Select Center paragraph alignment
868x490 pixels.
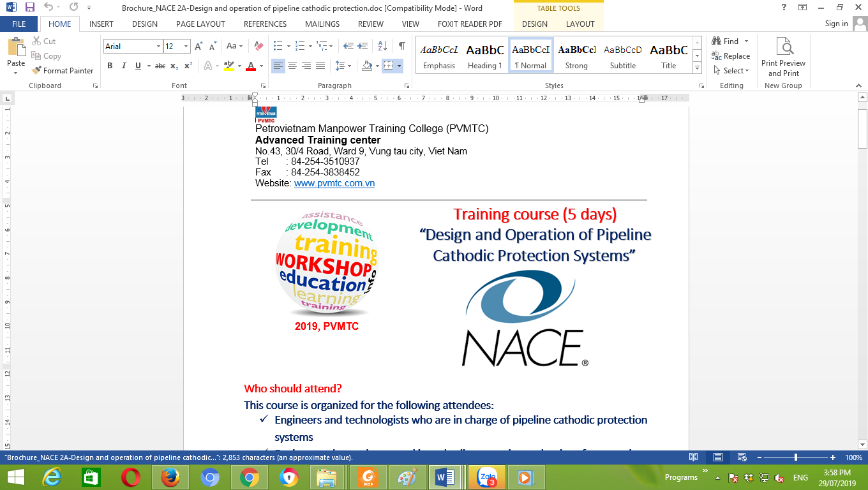coord(292,66)
